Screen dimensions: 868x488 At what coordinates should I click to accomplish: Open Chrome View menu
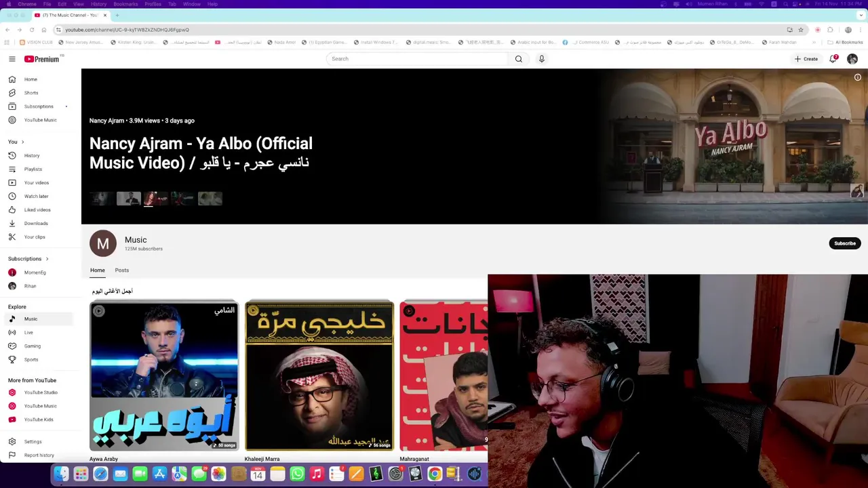point(79,4)
